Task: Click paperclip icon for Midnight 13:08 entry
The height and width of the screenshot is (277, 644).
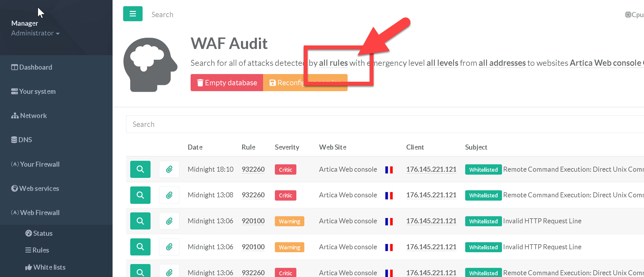Action: [169, 195]
